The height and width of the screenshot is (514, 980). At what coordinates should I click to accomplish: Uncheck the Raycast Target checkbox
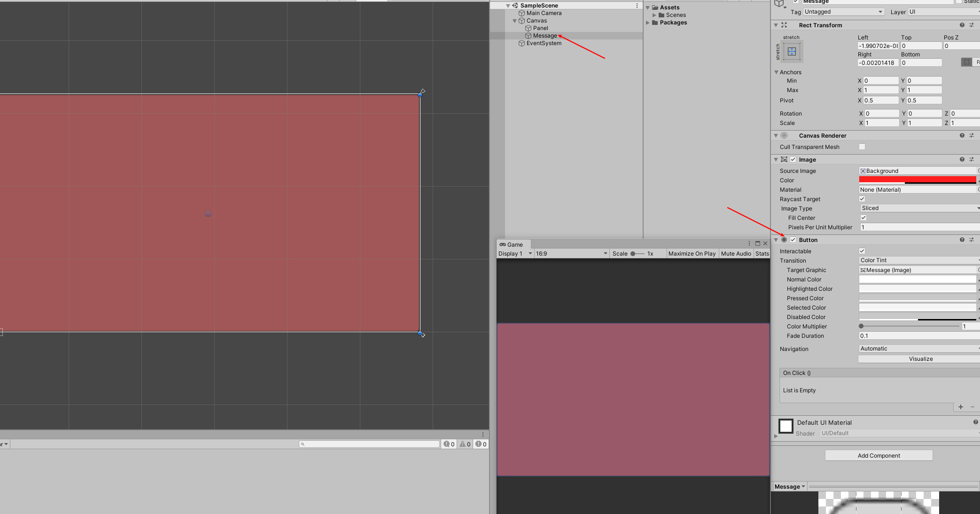point(862,199)
